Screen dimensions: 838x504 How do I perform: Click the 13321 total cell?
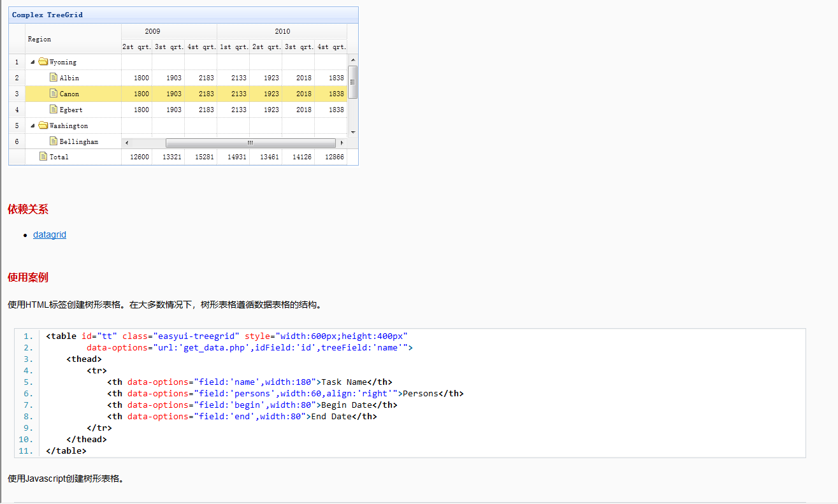169,157
